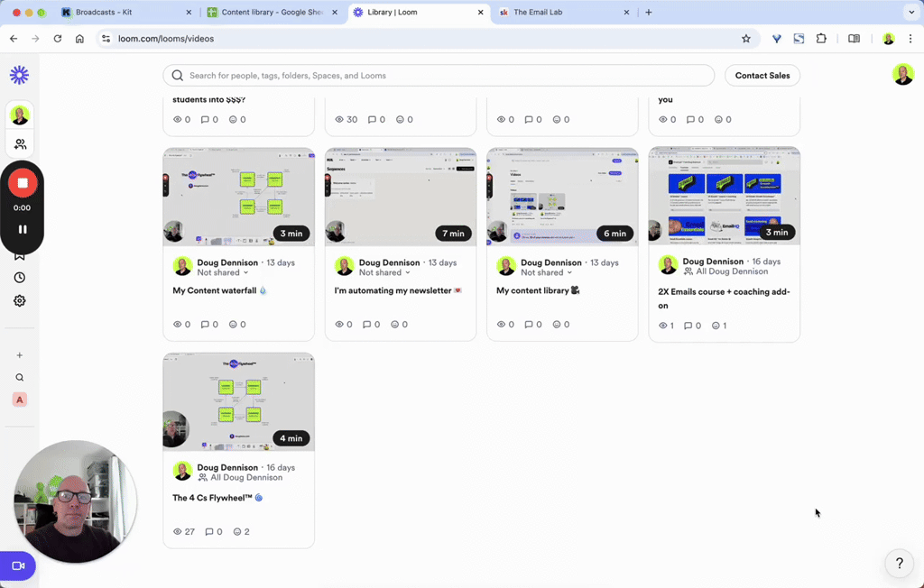The image size is (924, 588).
Task: Open the help question mark button
Action: [x=900, y=564]
